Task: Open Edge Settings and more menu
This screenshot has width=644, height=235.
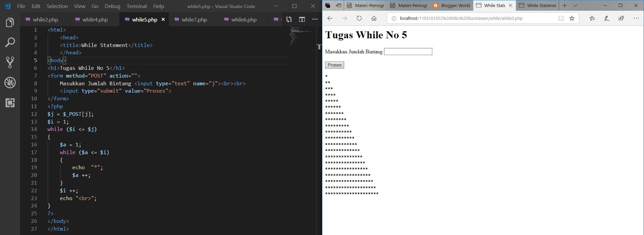Action: pos(636,18)
